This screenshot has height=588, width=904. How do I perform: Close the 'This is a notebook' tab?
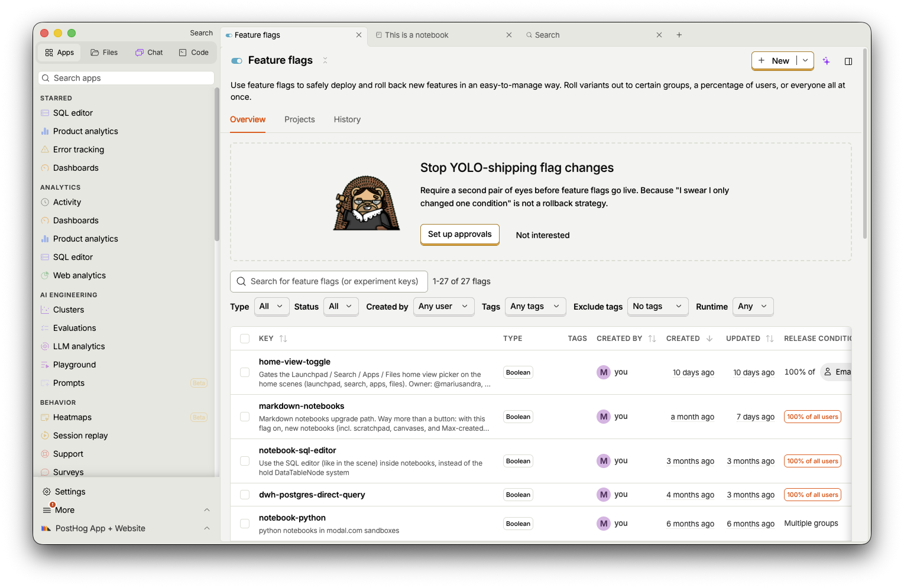pyautogui.click(x=509, y=35)
